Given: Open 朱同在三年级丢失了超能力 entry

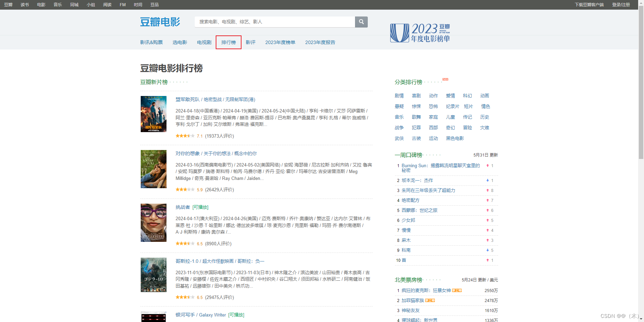Looking at the screenshot, I should pos(428,190).
